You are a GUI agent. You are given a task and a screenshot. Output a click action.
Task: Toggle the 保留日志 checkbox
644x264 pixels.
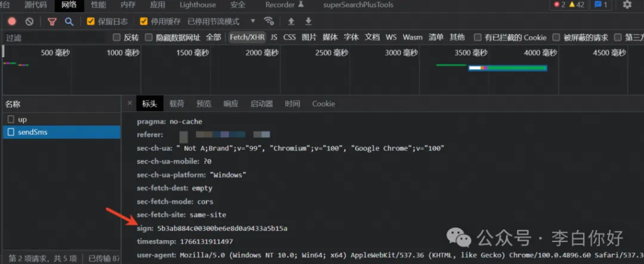pos(91,21)
